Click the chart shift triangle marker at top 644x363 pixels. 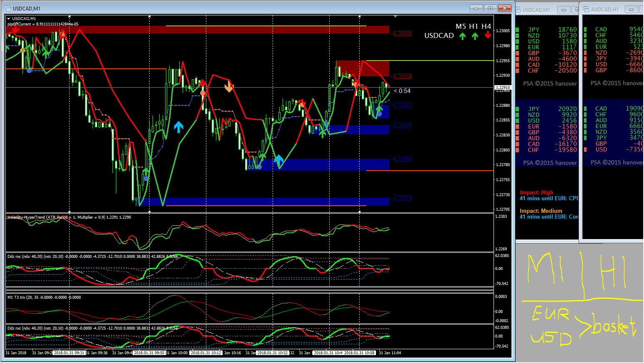tap(395, 17)
